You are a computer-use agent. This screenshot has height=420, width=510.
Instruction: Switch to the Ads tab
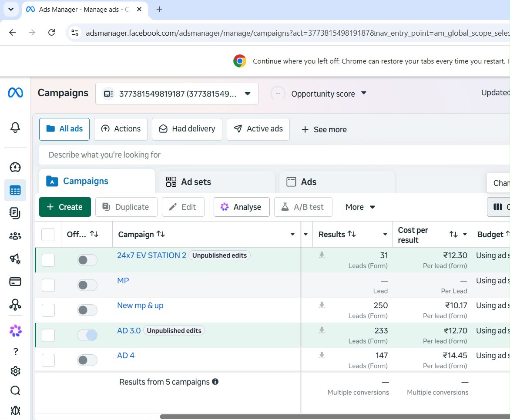[x=337, y=182]
